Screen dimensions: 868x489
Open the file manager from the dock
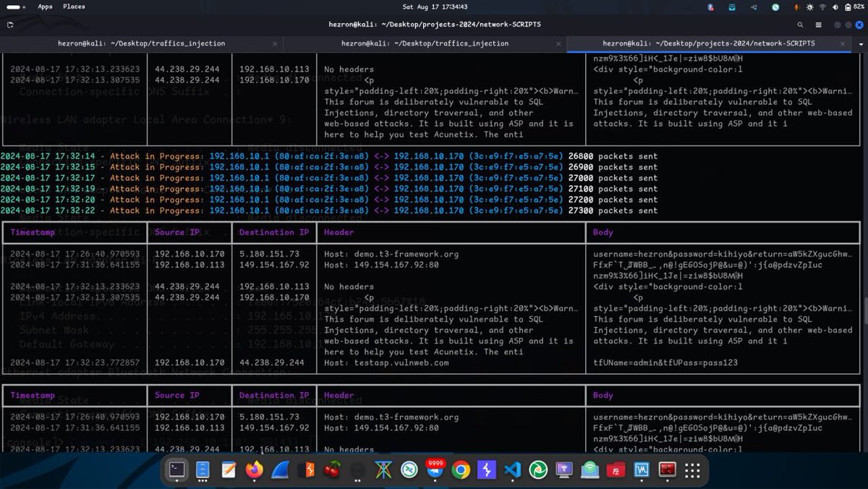point(203,470)
